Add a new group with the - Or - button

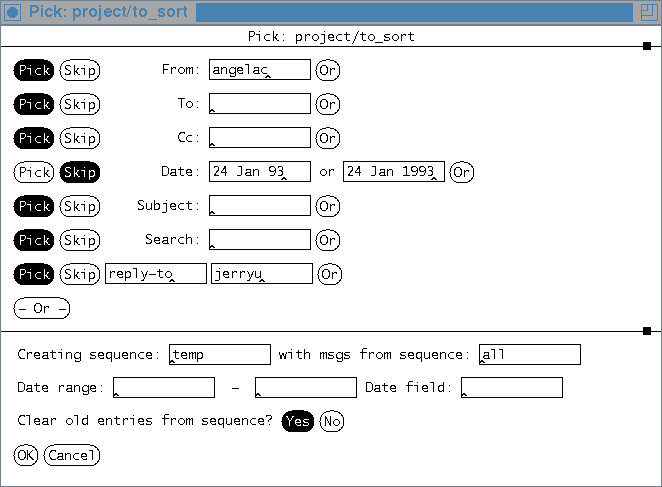pyautogui.click(x=41, y=308)
